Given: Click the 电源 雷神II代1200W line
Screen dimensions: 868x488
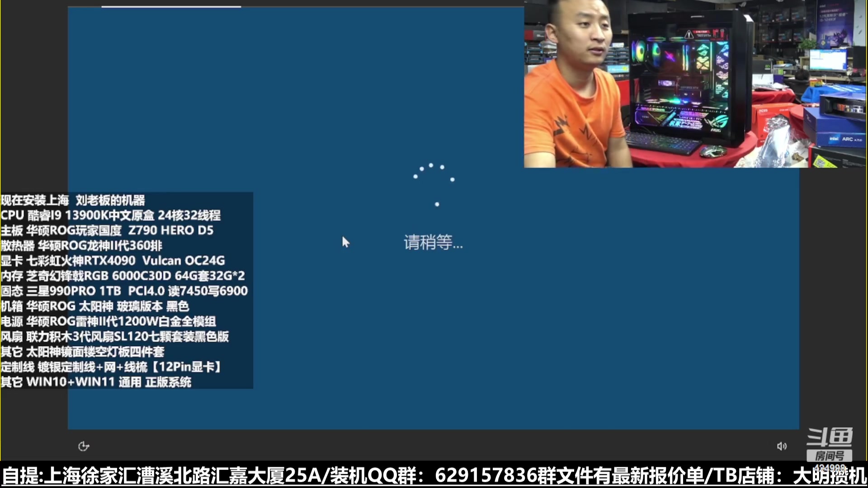Looking at the screenshot, I should (108, 321).
